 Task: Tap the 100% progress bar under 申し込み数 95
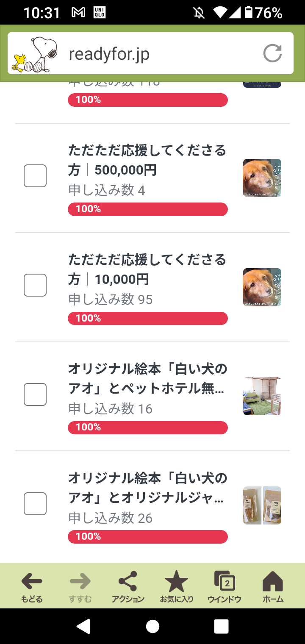tap(148, 318)
